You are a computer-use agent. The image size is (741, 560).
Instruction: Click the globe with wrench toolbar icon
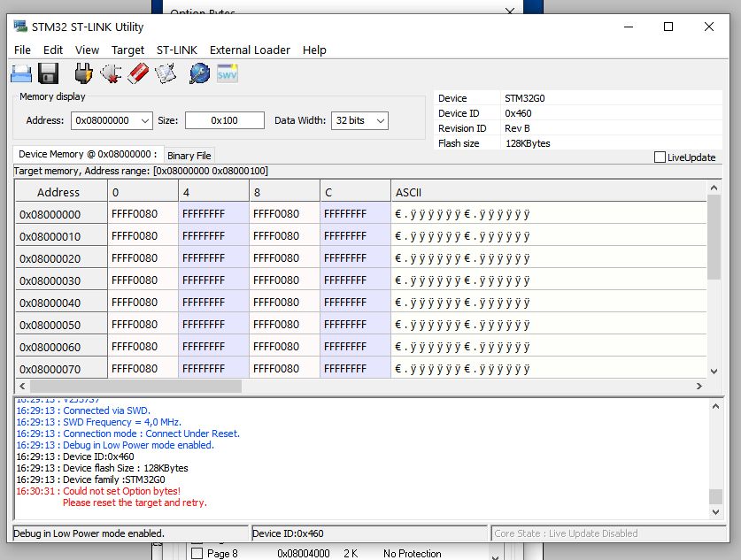(x=199, y=73)
